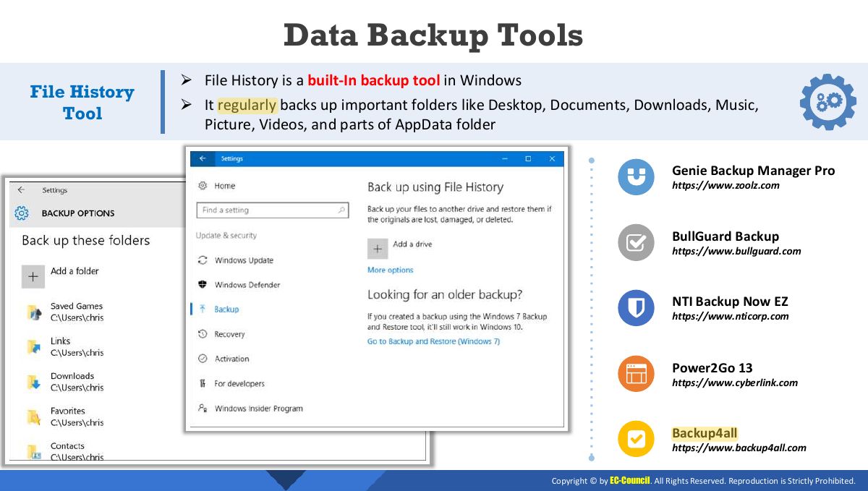Image resolution: width=868 pixels, height=491 pixels.
Task: Click the Favorites folder icon
Action: [x=33, y=417]
